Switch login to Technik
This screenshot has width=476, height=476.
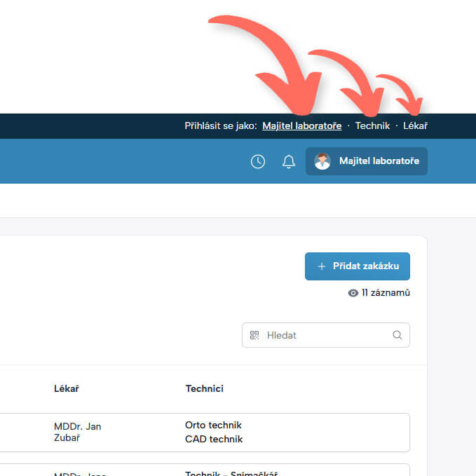click(372, 126)
